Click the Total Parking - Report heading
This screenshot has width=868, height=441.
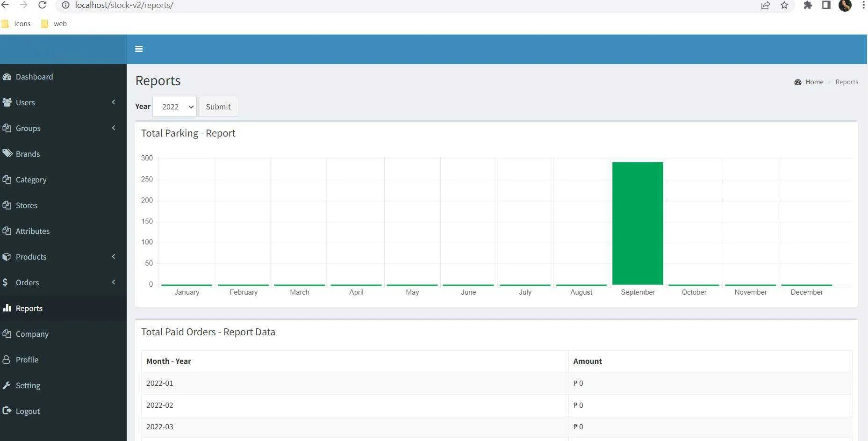pos(188,133)
